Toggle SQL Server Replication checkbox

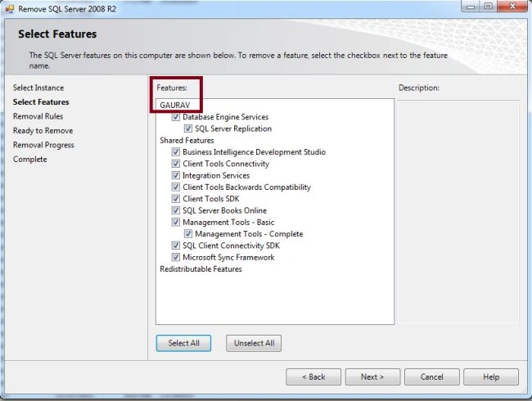188,128
